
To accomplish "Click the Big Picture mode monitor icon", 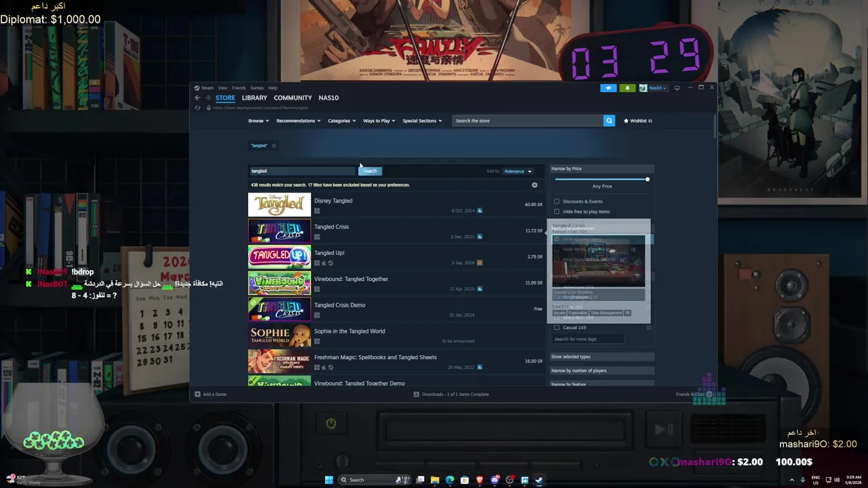I will (677, 87).
